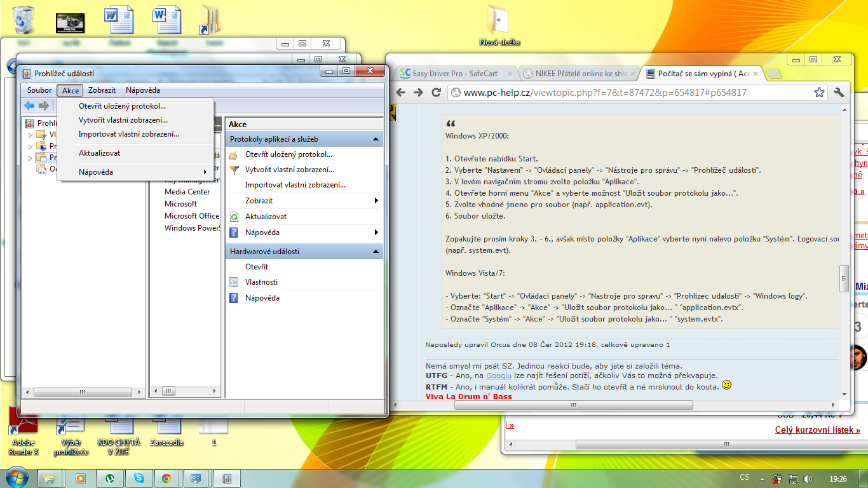Choose Aktualizovat from the open Akce menu

pos(99,153)
